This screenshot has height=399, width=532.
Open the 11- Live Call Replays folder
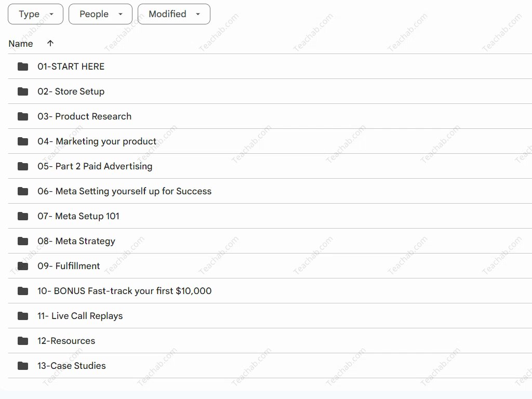(x=80, y=316)
